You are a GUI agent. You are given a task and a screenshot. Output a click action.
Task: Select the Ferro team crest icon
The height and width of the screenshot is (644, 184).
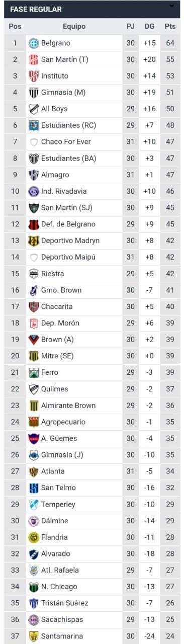34,373
